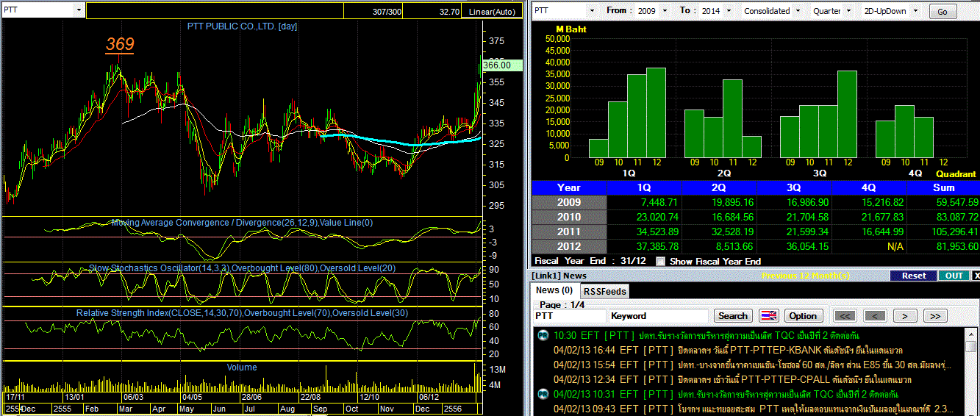This screenshot has height=416, width=980.
Task: Select the 2011 row header in the table
Action: pyautogui.click(x=569, y=232)
